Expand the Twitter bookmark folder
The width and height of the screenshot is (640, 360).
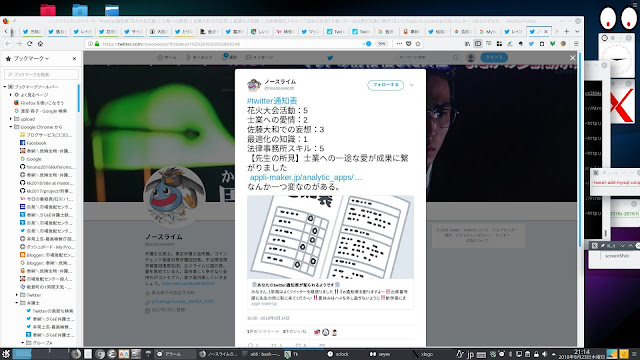pos(17,295)
